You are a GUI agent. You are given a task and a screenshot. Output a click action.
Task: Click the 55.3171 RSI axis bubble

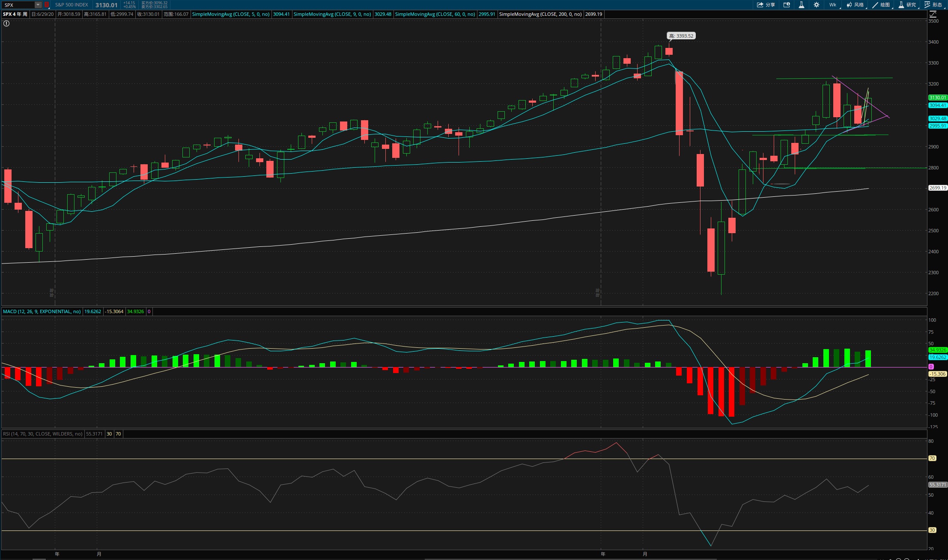pyautogui.click(x=938, y=485)
